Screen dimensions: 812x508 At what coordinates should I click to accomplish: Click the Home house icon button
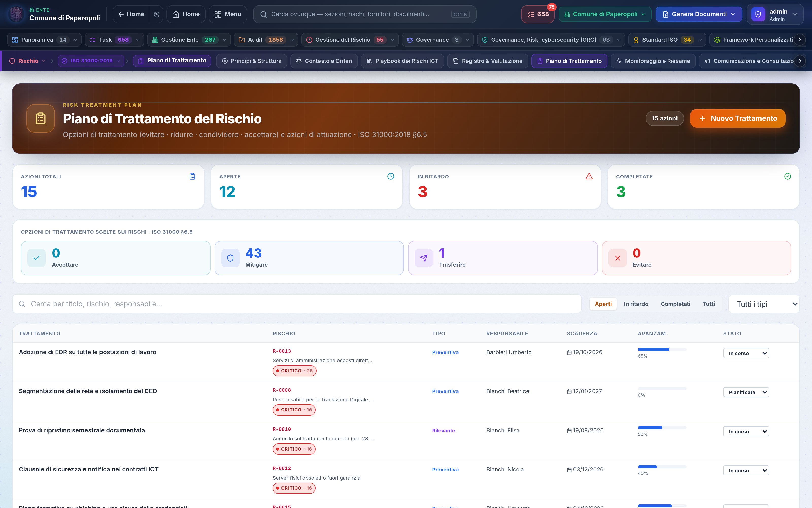[186, 14]
